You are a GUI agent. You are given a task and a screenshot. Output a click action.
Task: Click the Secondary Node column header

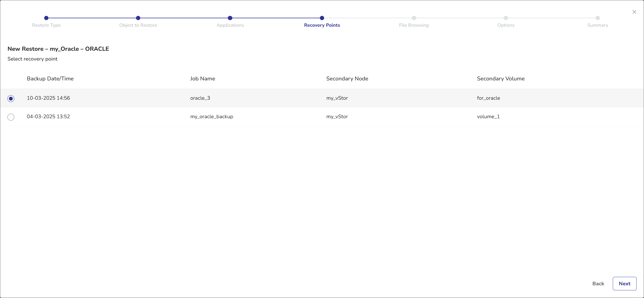click(347, 79)
